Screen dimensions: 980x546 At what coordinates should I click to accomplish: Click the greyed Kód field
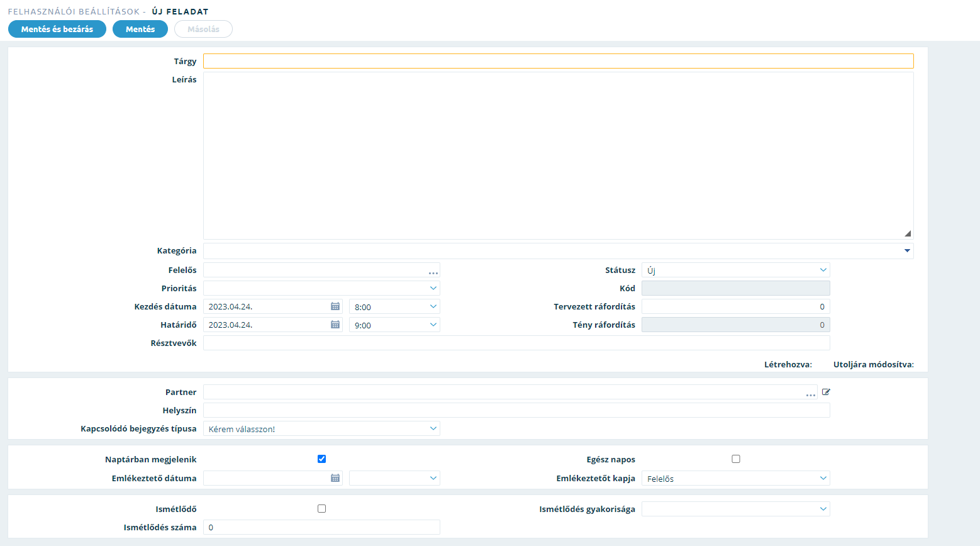(x=736, y=288)
